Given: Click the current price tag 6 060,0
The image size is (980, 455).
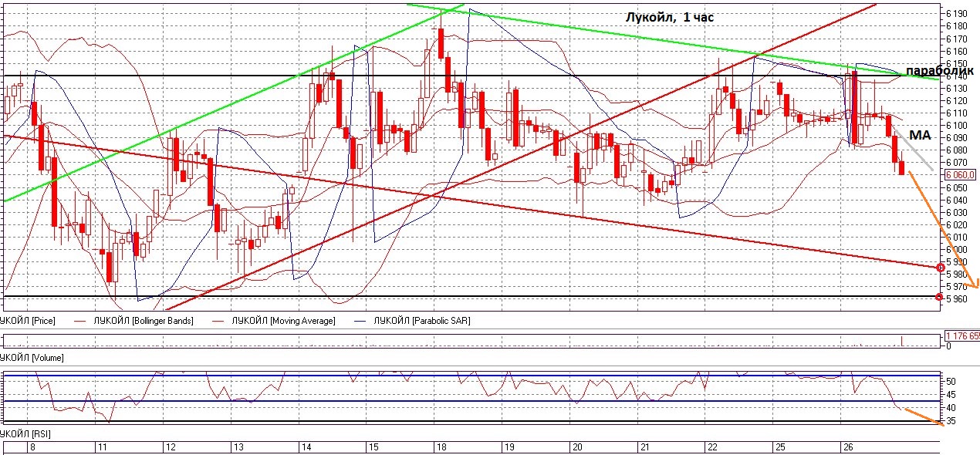Looking at the screenshot, I should tap(961, 175).
